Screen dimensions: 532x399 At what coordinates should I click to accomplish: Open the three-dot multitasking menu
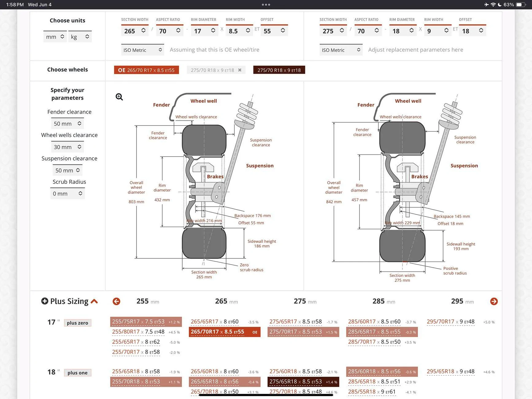point(266,5)
